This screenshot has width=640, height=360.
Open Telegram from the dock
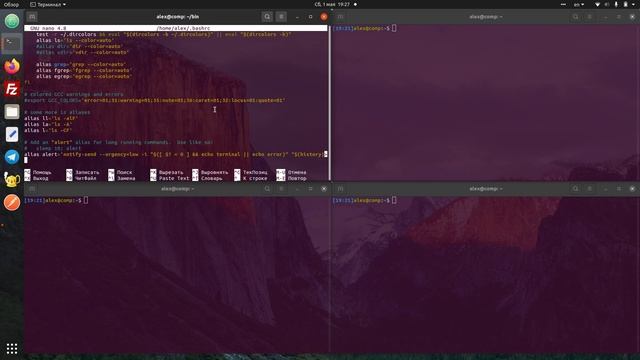[x=12, y=157]
